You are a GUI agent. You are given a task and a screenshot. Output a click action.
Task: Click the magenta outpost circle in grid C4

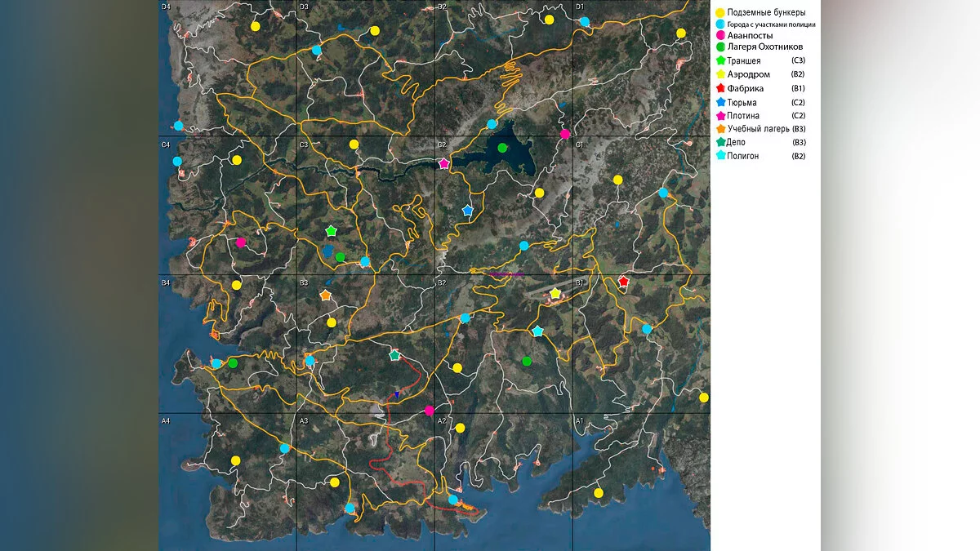pyautogui.click(x=240, y=242)
